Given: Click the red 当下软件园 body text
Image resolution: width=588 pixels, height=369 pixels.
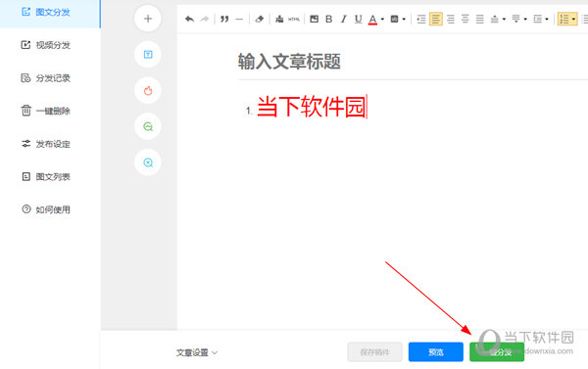Looking at the screenshot, I should coord(312,107).
